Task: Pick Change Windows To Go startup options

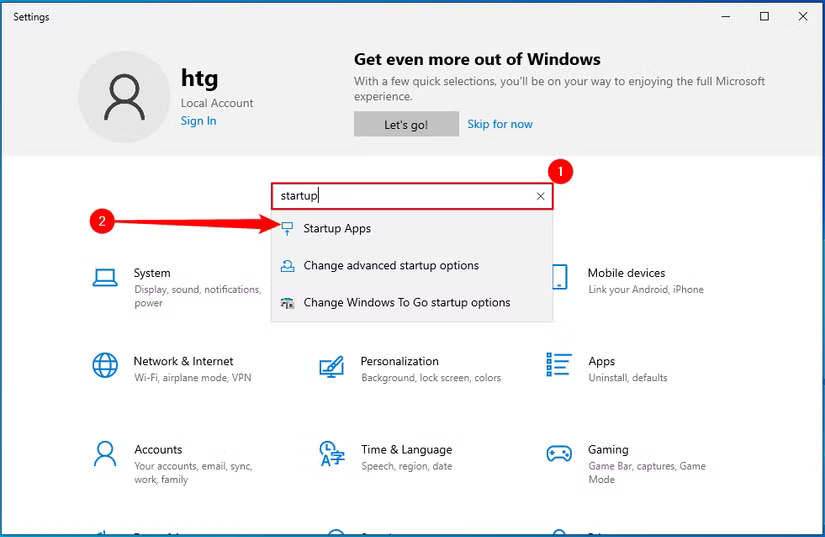Action: pos(406,303)
